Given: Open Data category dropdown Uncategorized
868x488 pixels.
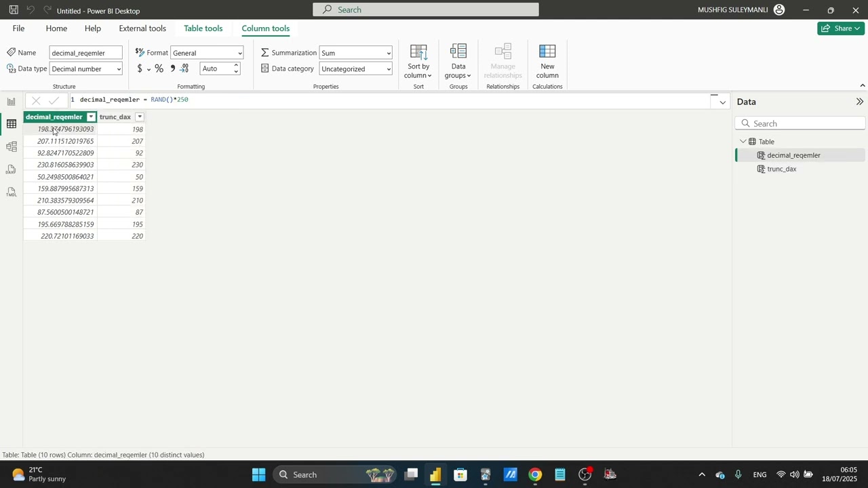Looking at the screenshot, I should tap(356, 68).
